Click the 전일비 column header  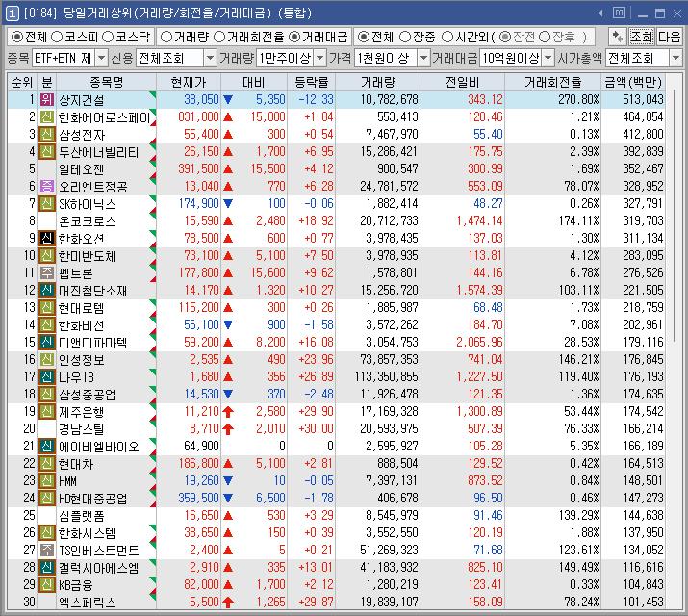point(463,82)
